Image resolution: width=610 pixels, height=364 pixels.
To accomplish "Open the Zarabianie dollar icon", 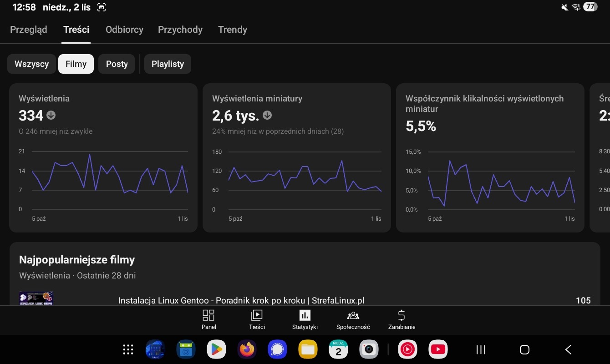I will click(x=402, y=316).
